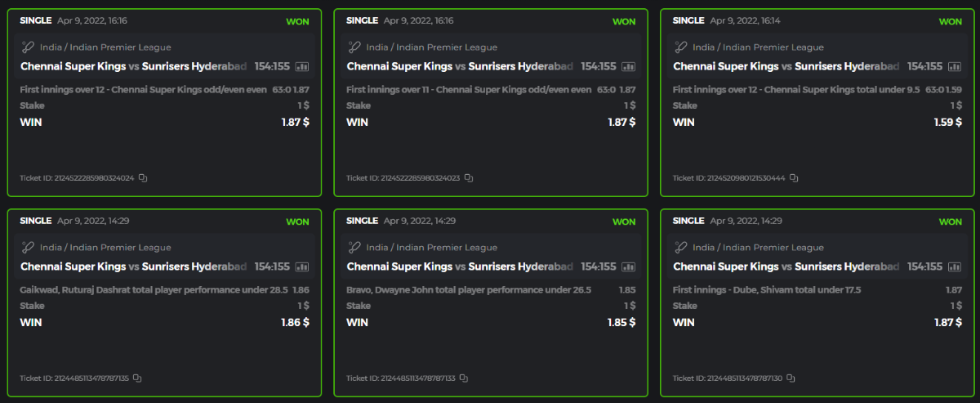
Task: Copy ticket ID of the Bravo bet
Action: 464,378
